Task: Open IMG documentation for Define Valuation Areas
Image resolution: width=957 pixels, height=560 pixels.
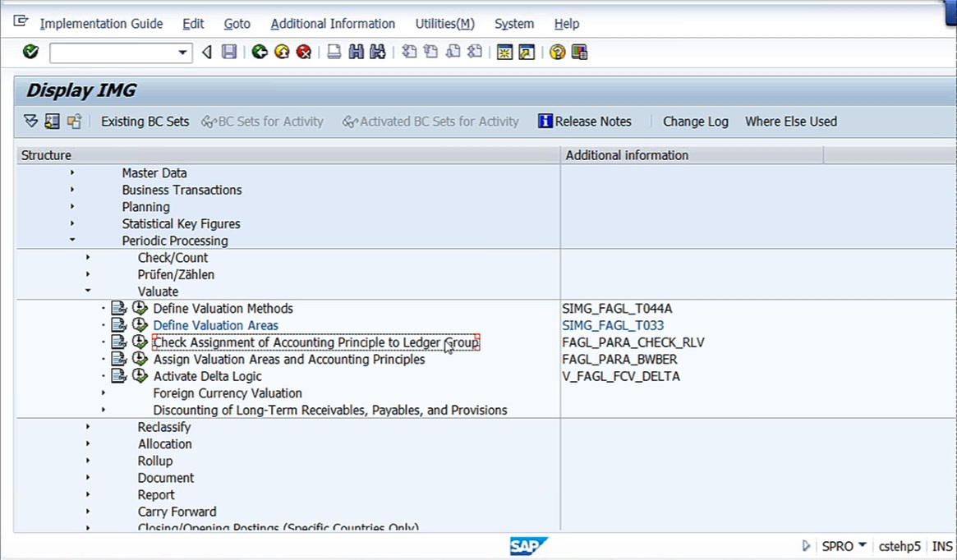Action: 118,325
